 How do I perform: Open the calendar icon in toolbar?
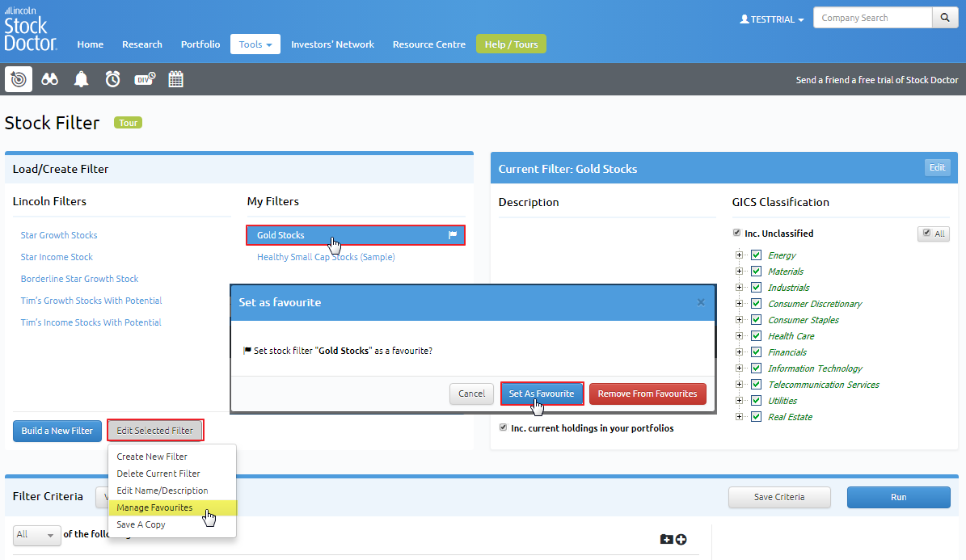176,79
